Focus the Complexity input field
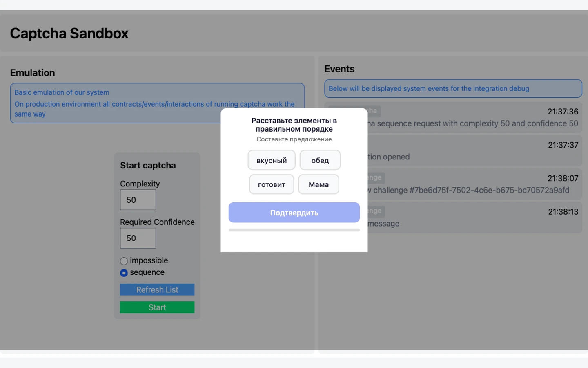Viewport: 588px width, 368px height. click(138, 200)
